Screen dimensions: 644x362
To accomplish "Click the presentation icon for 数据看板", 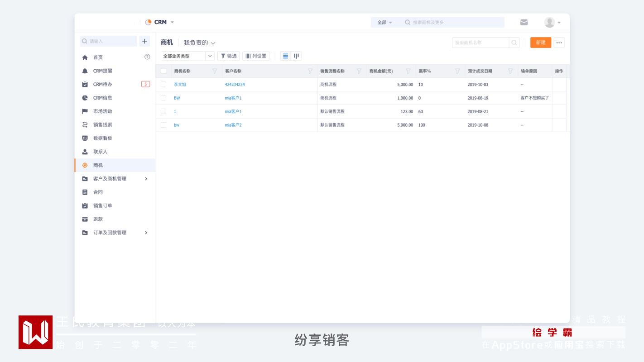I will click(85, 138).
